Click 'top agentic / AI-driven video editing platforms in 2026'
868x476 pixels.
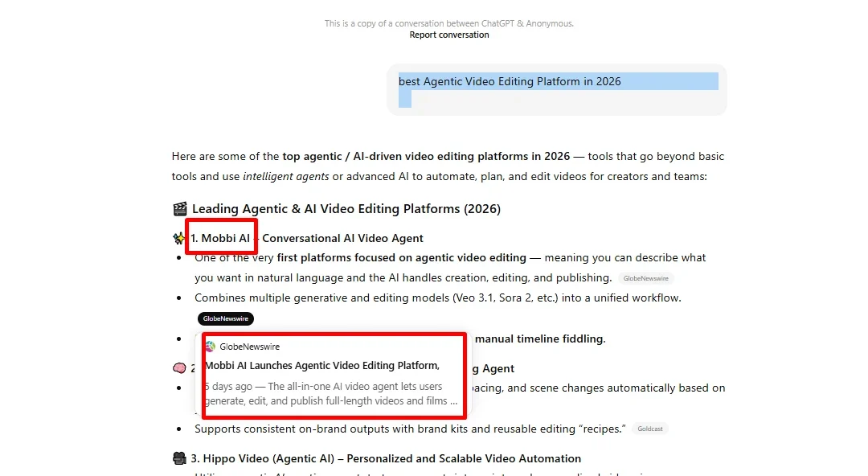point(426,156)
